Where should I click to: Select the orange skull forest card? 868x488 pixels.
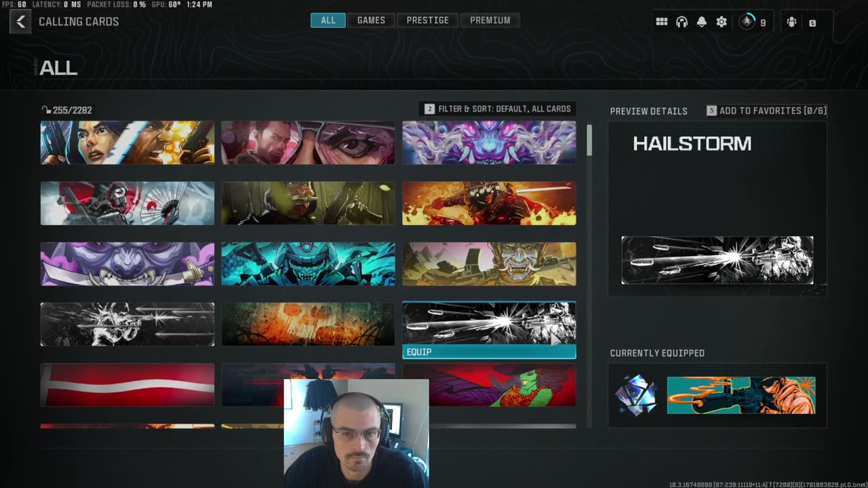coord(308,324)
